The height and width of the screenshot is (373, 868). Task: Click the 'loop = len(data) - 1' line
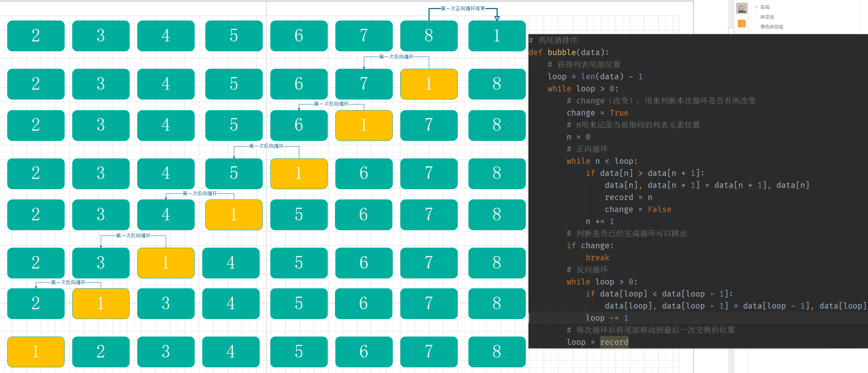595,77
